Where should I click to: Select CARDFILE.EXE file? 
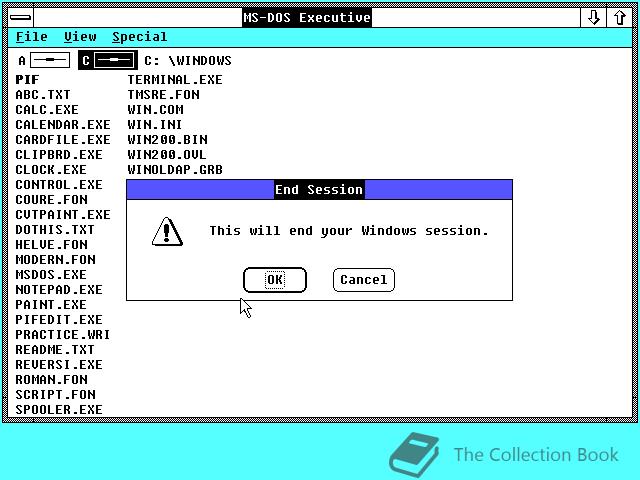click(x=63, y=140)
